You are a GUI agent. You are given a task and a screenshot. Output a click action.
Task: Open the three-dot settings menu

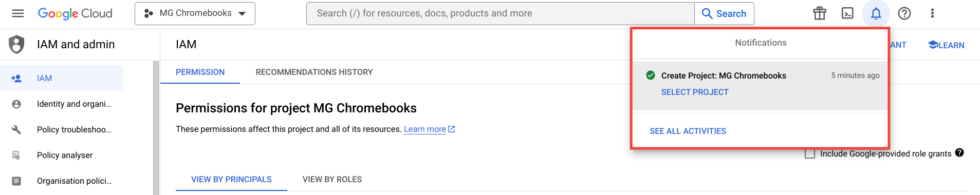(x=932, y=13)
